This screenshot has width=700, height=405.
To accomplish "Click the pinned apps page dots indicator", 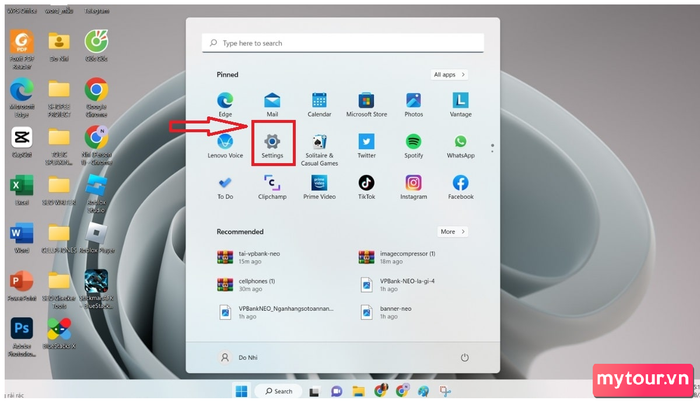I will (492, 148).
